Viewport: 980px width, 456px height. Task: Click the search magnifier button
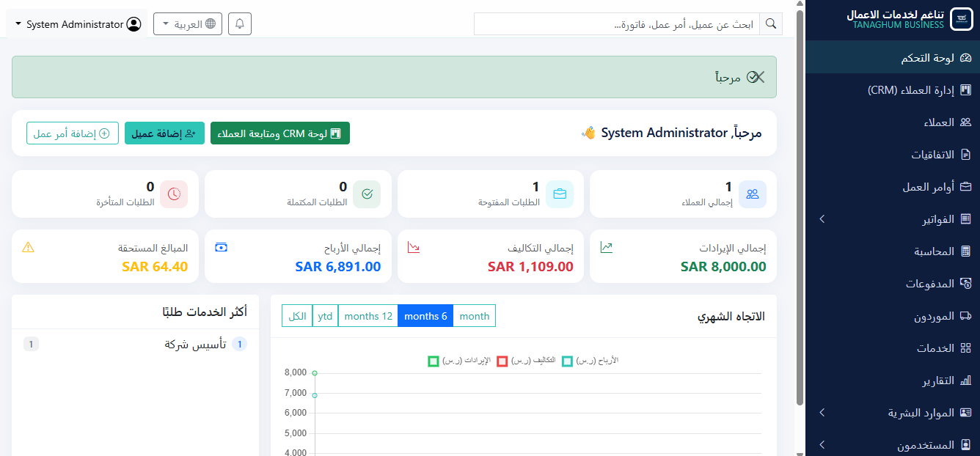pos(771,23)
